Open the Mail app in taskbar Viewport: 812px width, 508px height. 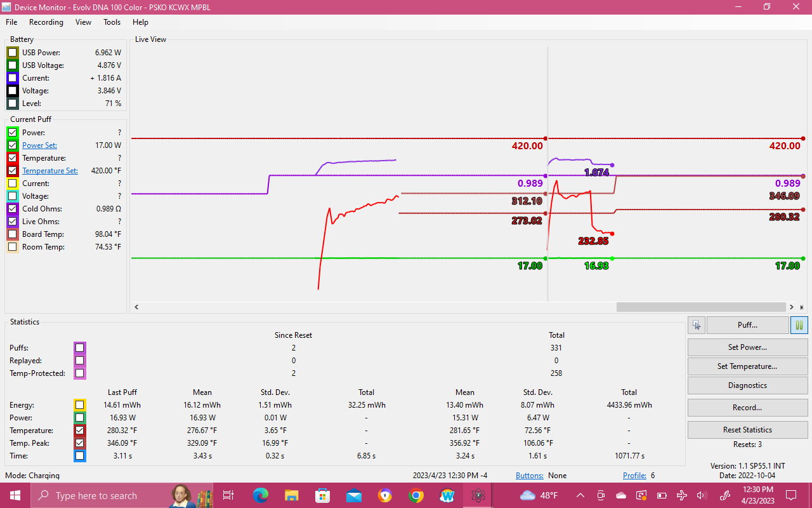click(x=353, y=495)
